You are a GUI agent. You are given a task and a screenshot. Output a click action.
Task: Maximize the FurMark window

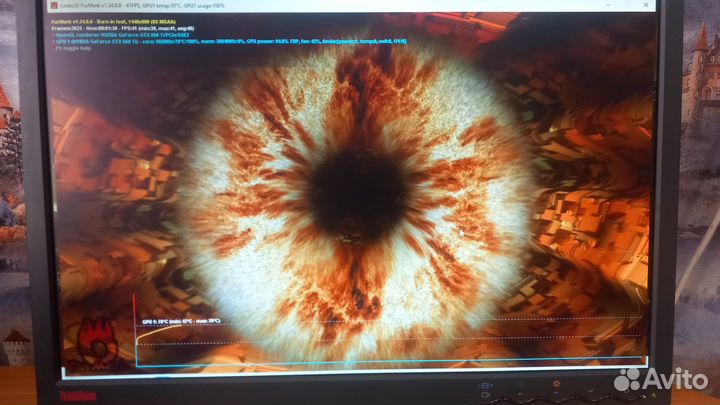click(626, 6)
